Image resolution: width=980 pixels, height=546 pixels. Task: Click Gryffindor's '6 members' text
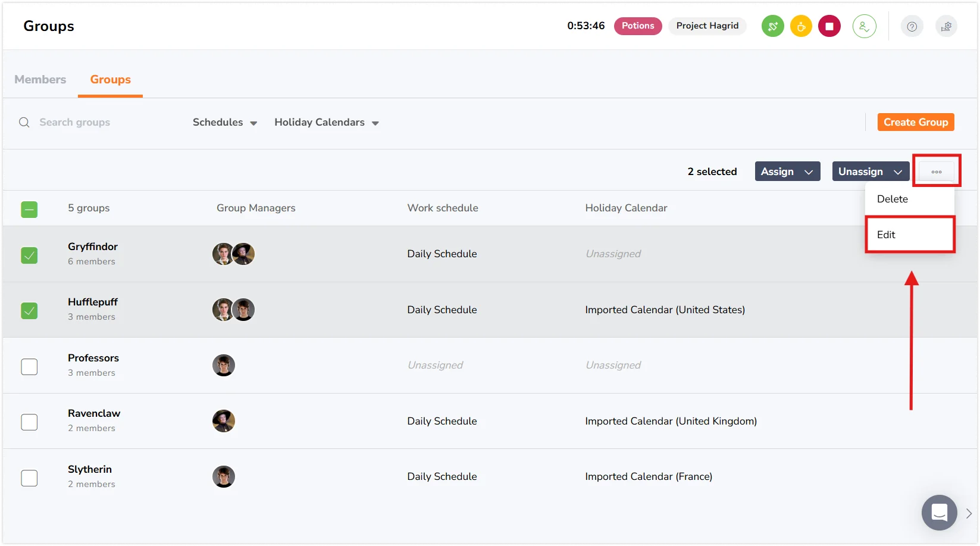92,261
